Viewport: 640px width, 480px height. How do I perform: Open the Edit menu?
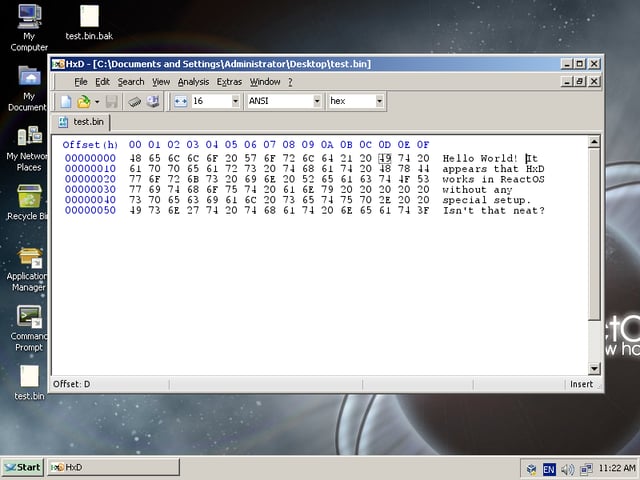pyautogui.click(x=102, y=82)
